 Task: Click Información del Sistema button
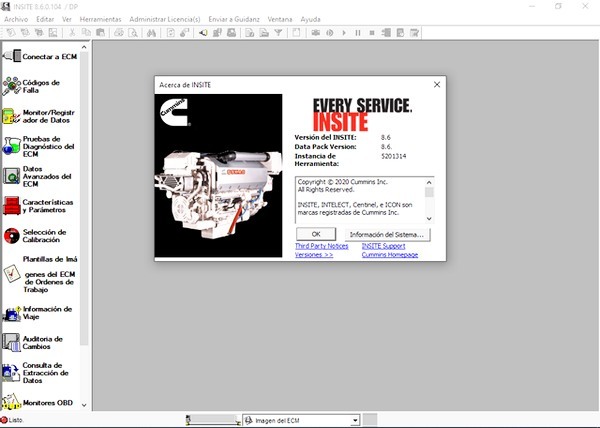point(387,234)
